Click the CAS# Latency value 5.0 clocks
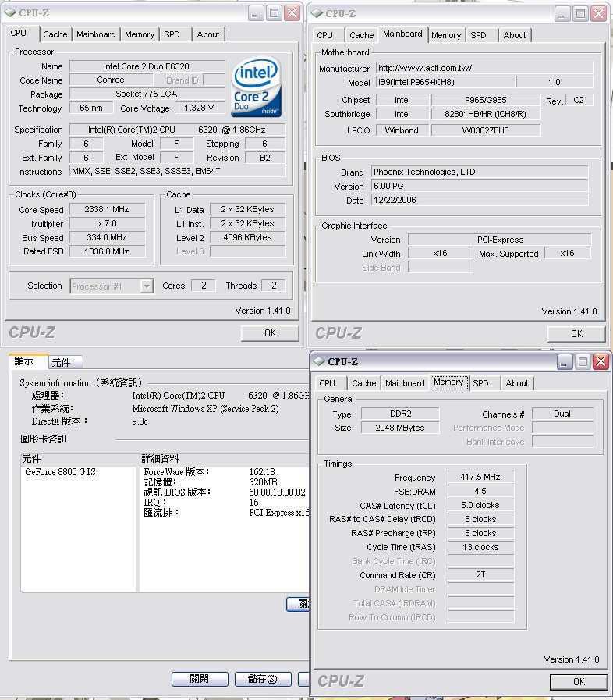Viewport: 613px width, 700px height. [480, 505]
